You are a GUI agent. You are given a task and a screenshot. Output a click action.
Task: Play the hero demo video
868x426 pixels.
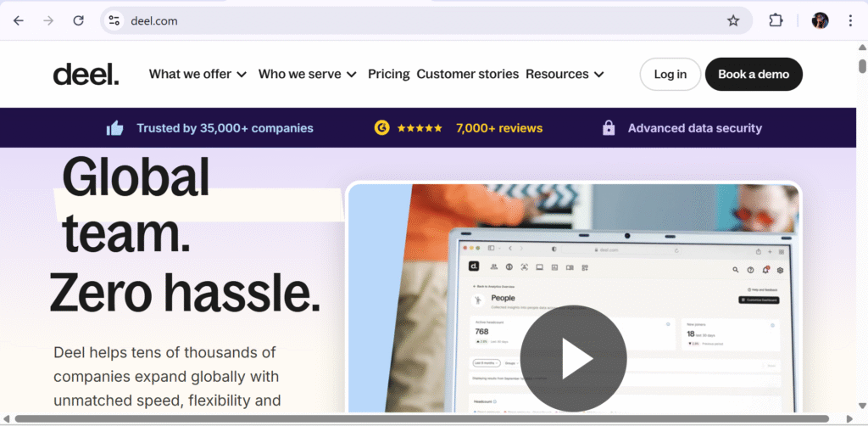(573, 358)
